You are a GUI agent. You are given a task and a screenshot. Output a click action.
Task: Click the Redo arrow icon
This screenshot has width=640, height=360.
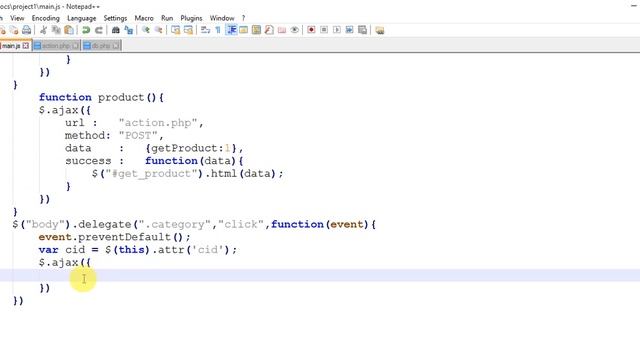coord(99,30)
